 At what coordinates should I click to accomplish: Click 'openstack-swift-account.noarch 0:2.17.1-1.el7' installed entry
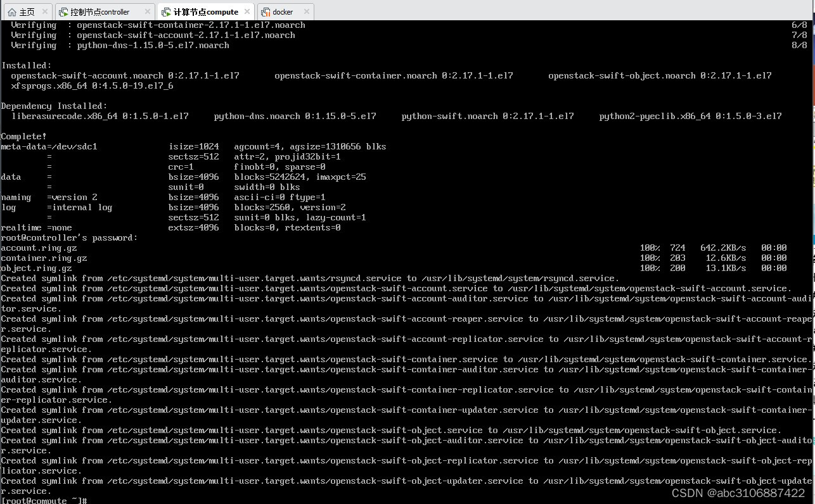pyautogui.click(x=125, y=76)
